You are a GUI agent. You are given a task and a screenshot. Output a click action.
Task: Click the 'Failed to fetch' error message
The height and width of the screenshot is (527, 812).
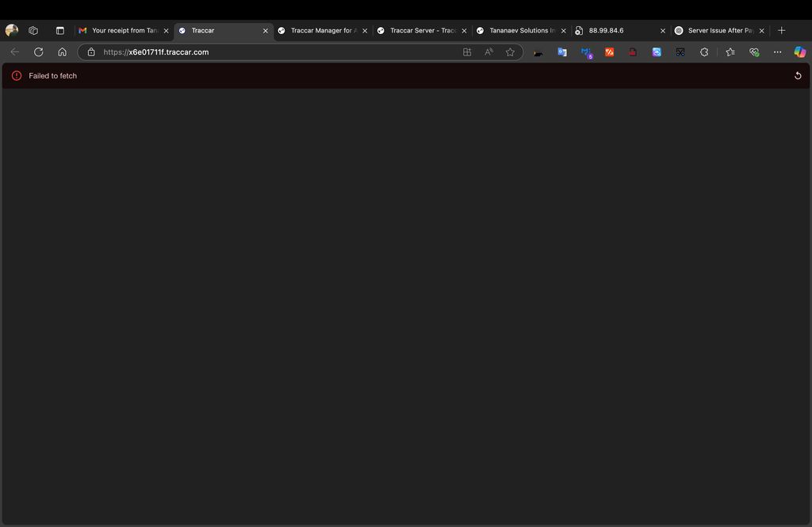[53, 75]
